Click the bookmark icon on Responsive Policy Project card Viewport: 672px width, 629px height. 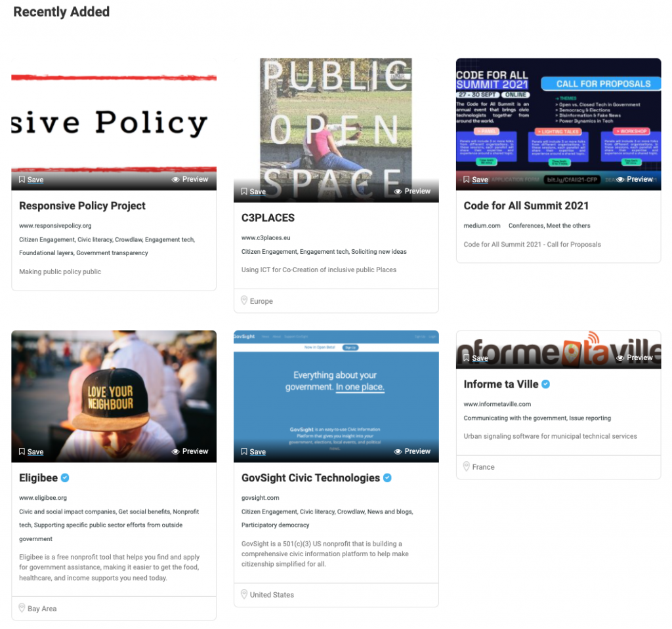(22, 180)
